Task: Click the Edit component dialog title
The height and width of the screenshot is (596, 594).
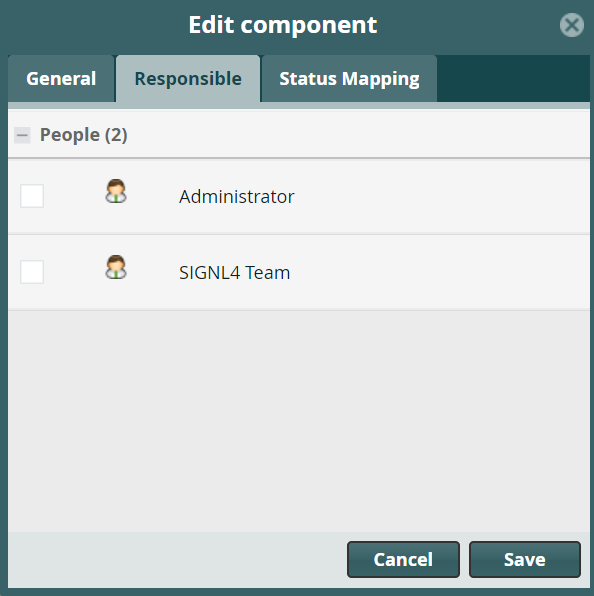Action: 283,25
